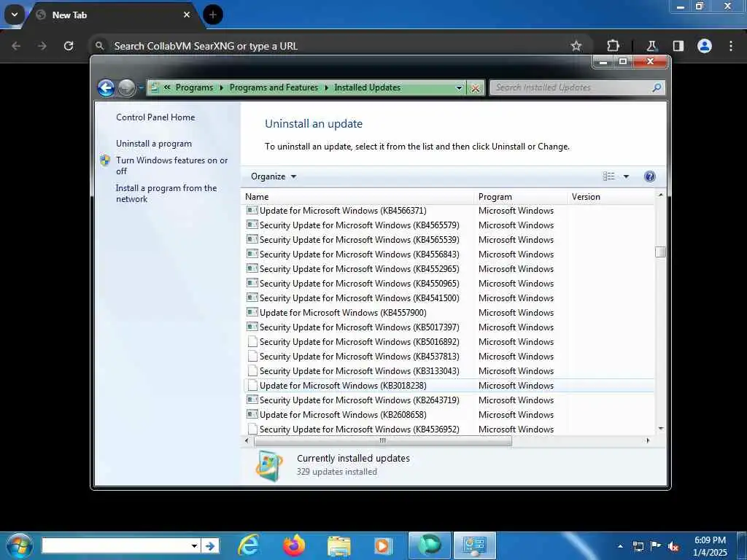The height and width of the screenshot is (560, 747).
Task: Open the recent pages dropdown beside forward arrow
Action: click(141, 87)
